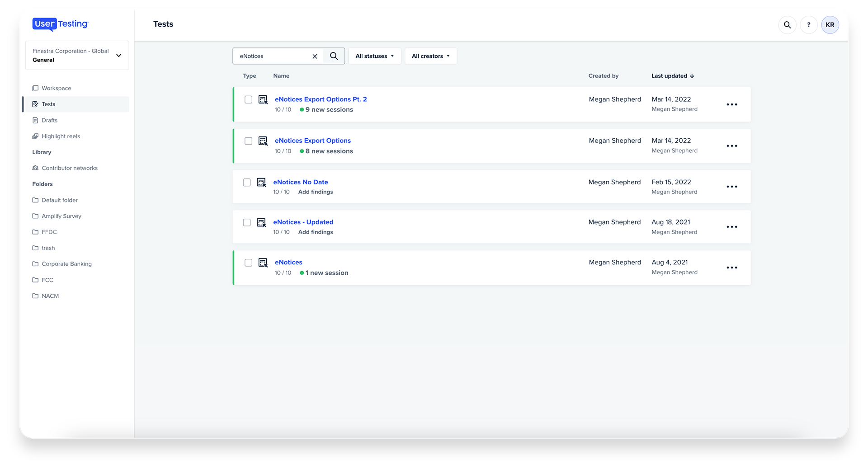
Task: Go to Tests in the sidebar
Action: pos(76,104)
